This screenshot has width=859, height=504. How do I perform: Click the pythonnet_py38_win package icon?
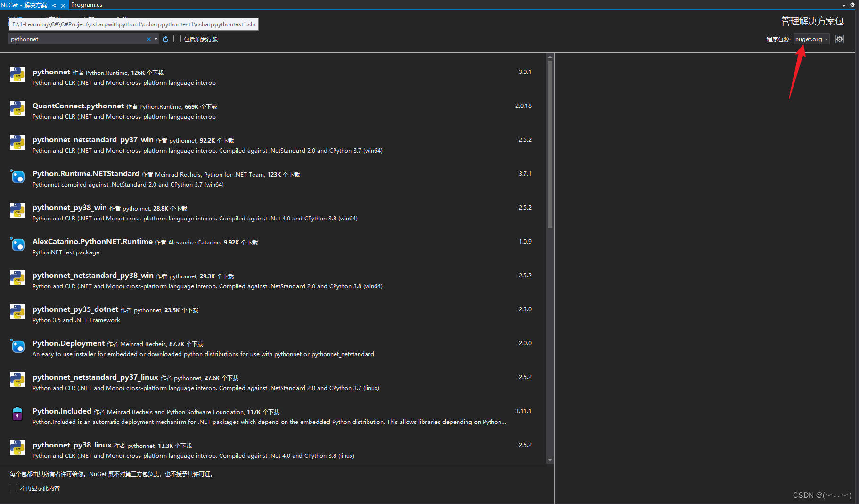tap(17, 210)
